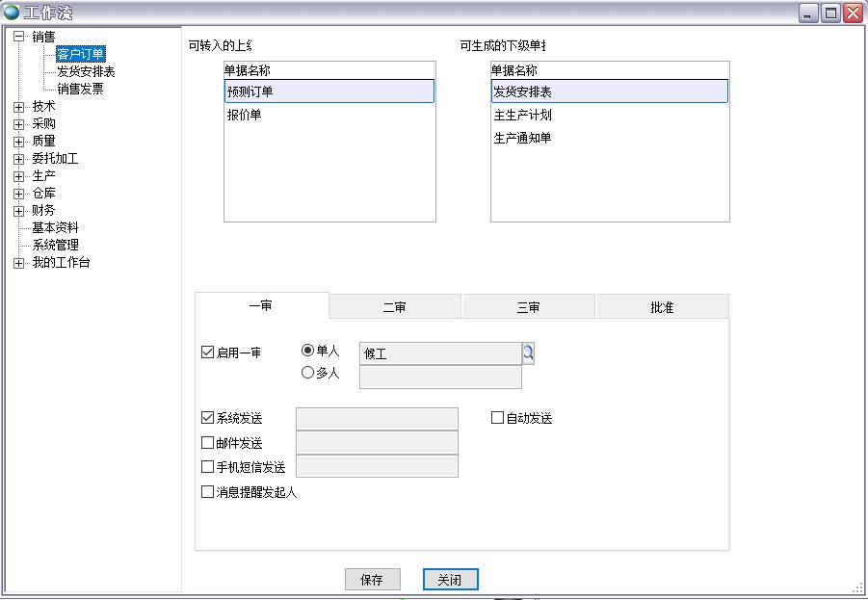Screen dimensions: 868x600
Task: Expand the 财务 tree node
Action: coord(18,211)
